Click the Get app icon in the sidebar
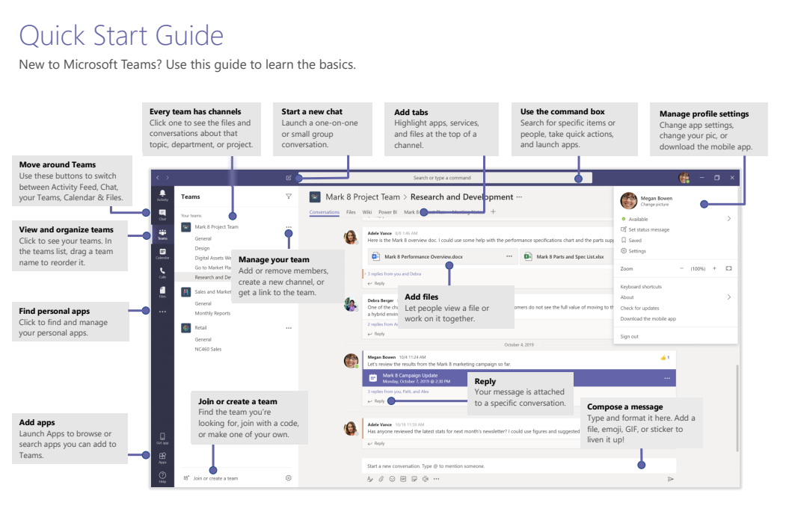Image resolution: width=786 pixels, height=532 pixels. 162,439
